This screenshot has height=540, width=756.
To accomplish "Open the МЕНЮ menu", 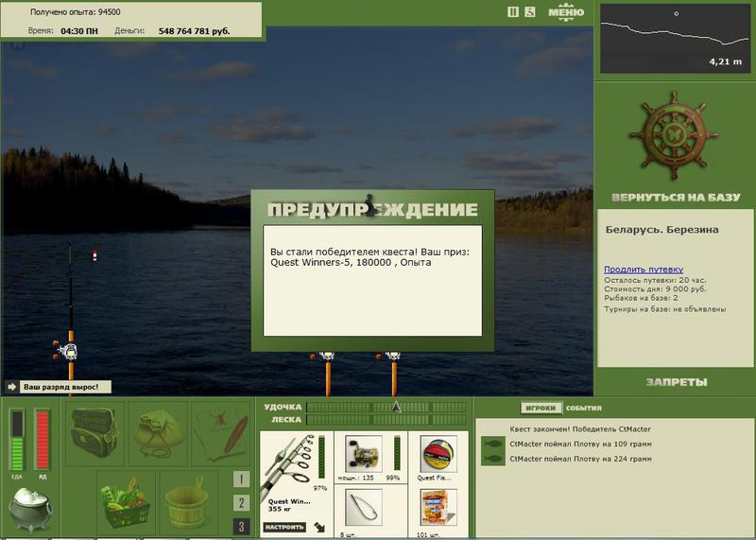I will pos(566,12).
